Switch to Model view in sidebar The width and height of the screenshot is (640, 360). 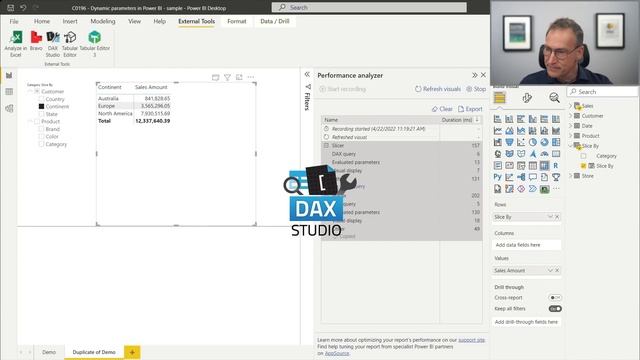pos(9,109)
